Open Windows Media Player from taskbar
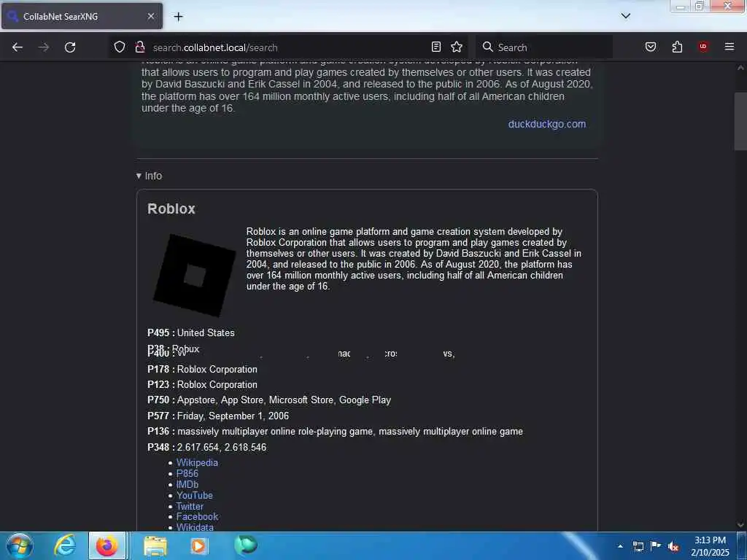 (x=199, y=545)
